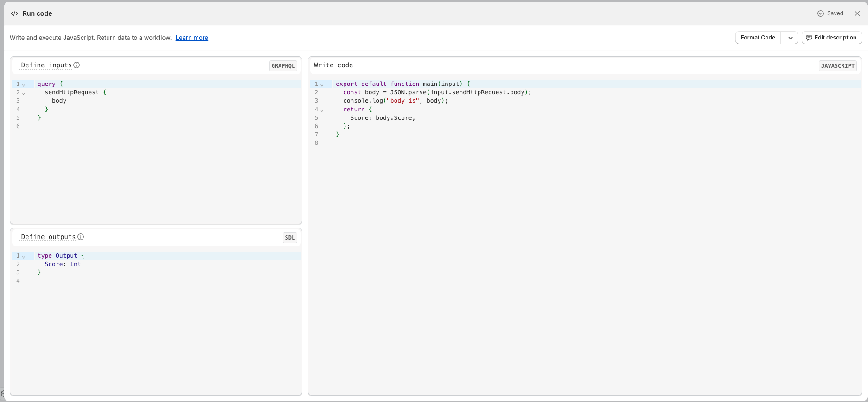
Task: Open the Format Code dropdown arrow
Action: 790,38
